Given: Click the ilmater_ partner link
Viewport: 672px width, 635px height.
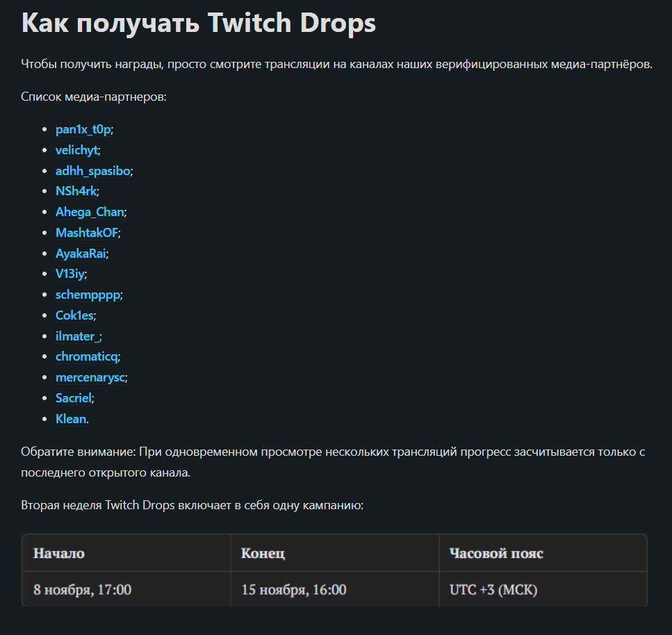Looking at the screenshot, I should tap(78, 336).
